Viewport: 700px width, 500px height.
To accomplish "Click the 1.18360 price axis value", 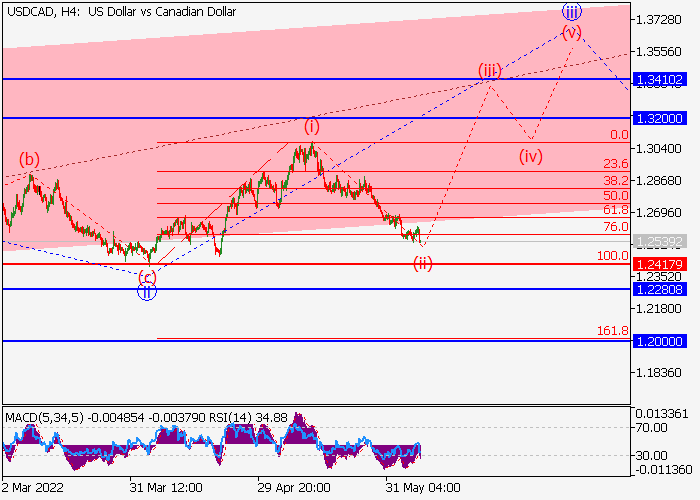I will (x=659, y=372).
